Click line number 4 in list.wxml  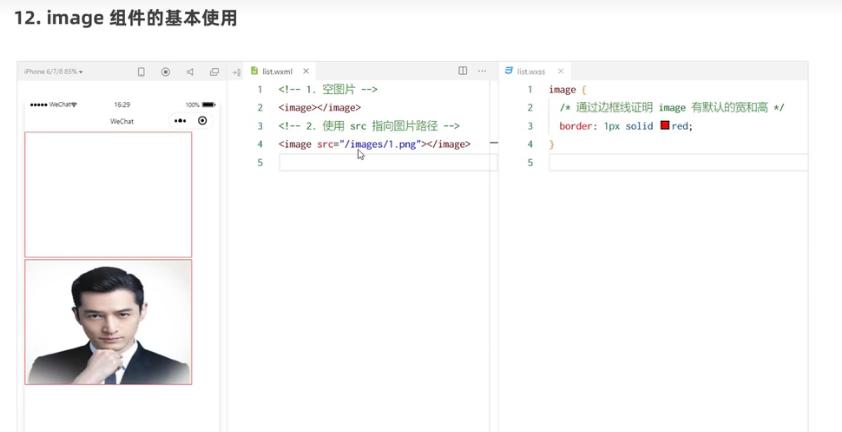[x=260, y=145]
